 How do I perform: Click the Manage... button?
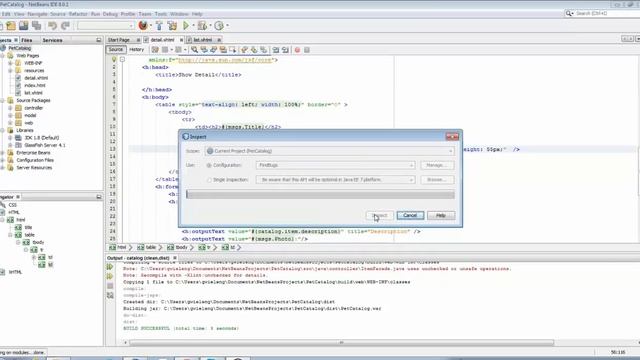tap(436, 165)
